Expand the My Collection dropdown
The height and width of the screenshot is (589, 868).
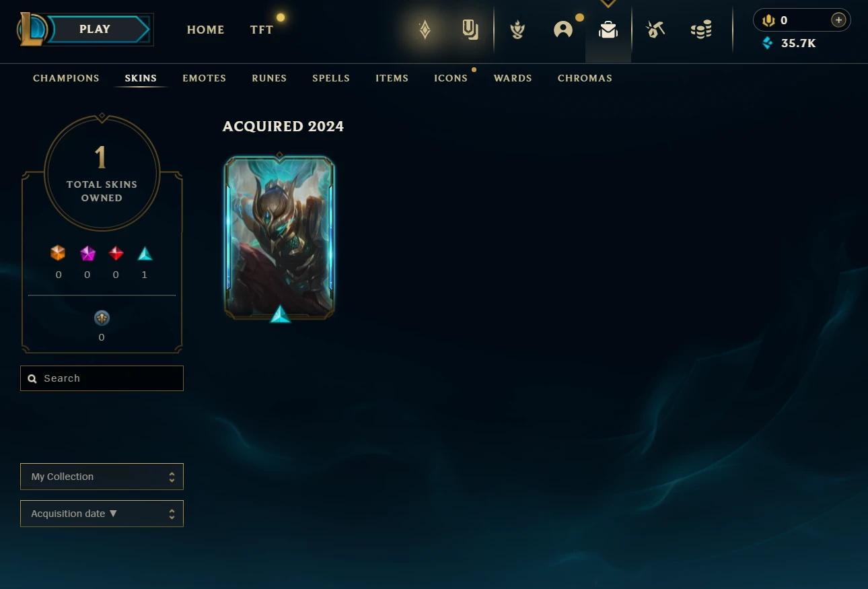102,477
